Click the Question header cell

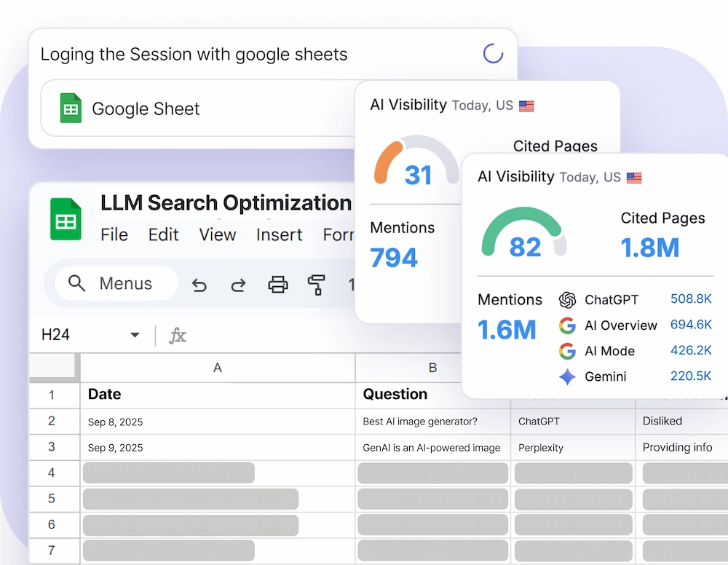(x=408, y=395)
